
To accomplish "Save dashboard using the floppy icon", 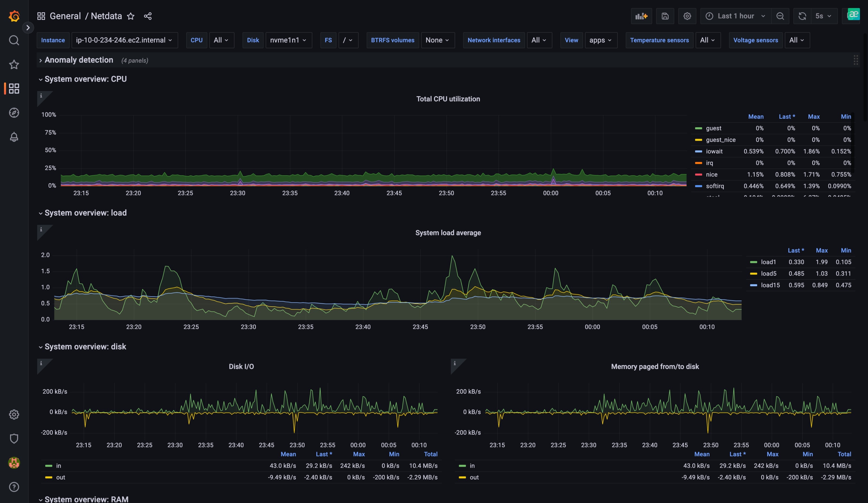I will [665, 16].
